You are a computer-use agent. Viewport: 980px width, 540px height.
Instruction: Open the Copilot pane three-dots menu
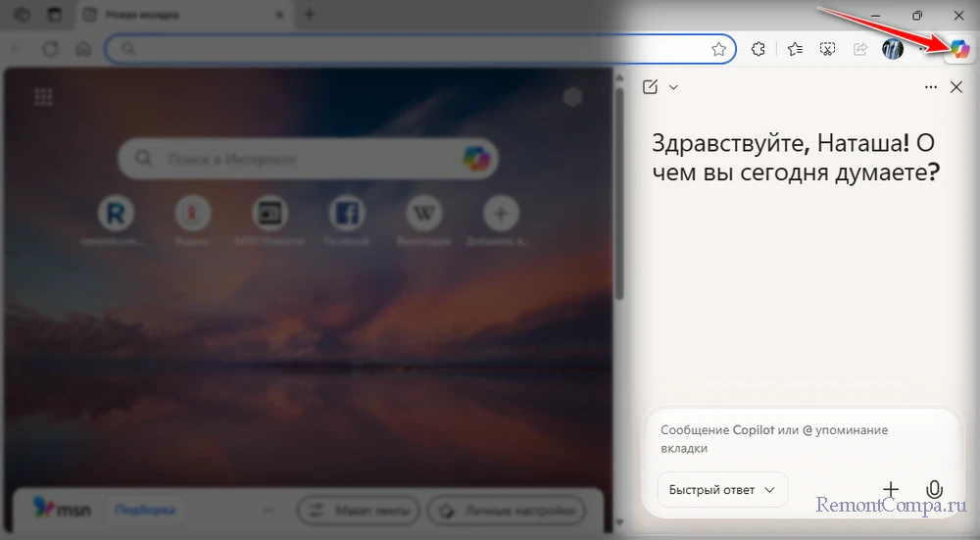pyautogui.click(x=931, y=87)
